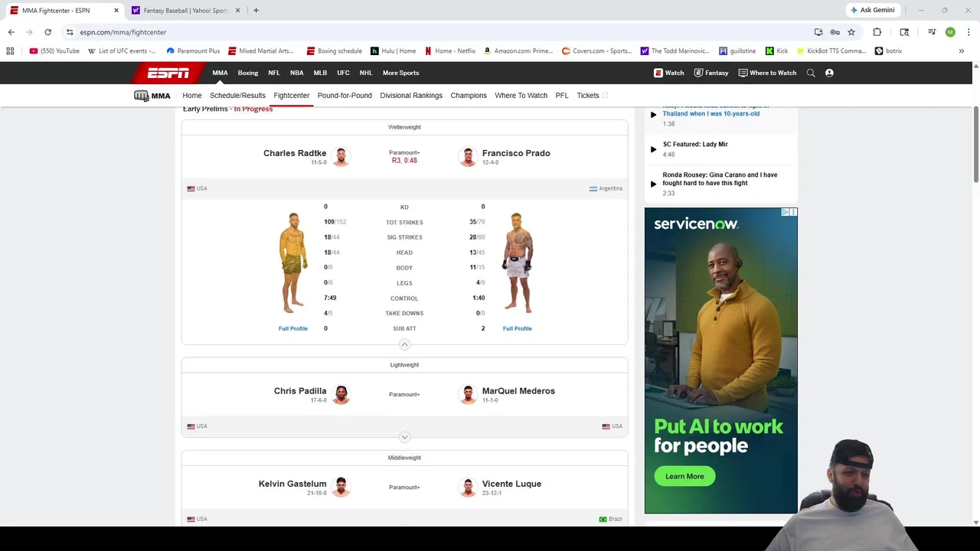Open the Tickets link
The image size is (980, 551).
pyautogui.click(x=592, y=96)
